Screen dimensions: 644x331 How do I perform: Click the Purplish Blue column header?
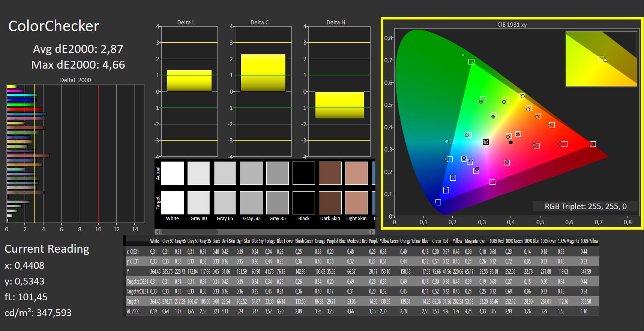point(336,241)
